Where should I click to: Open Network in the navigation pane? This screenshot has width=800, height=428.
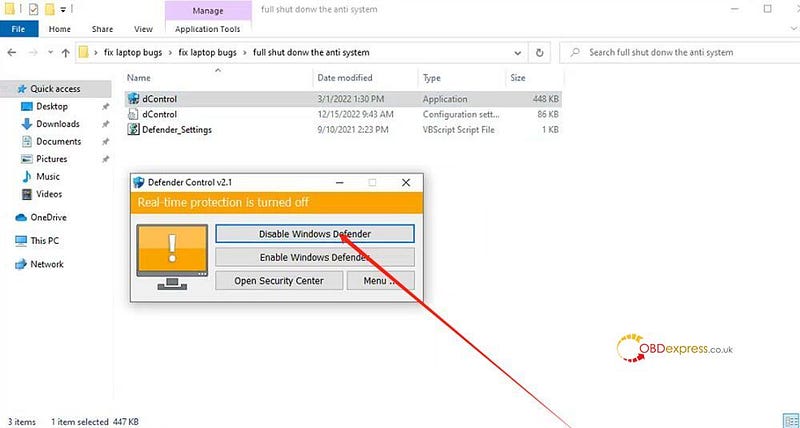[47, 264]
